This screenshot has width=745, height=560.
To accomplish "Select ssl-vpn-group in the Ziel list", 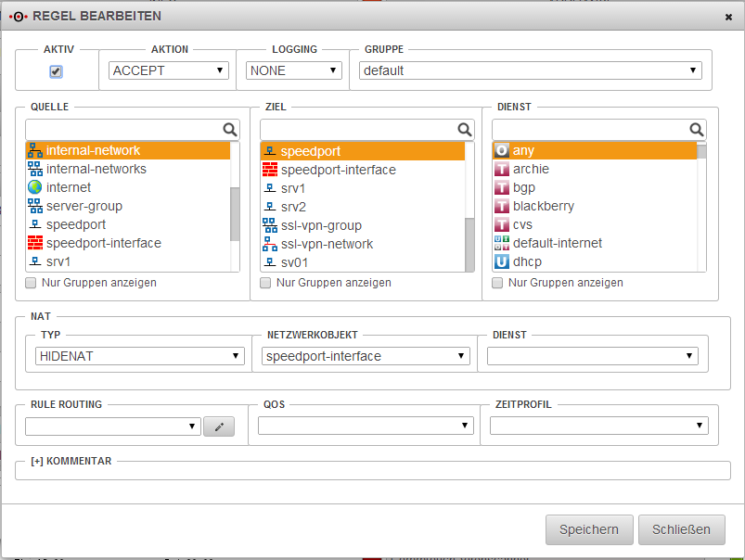I will pyautogui.click(x=321, y=225).
